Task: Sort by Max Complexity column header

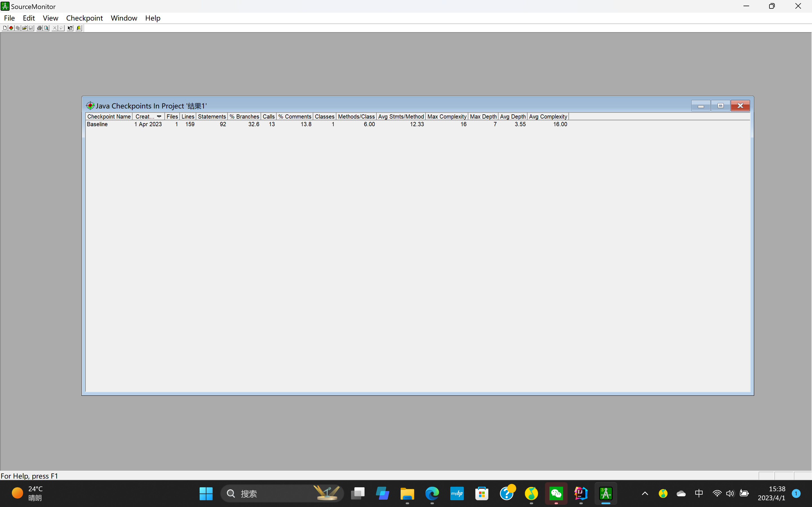Action: (447, 116)
